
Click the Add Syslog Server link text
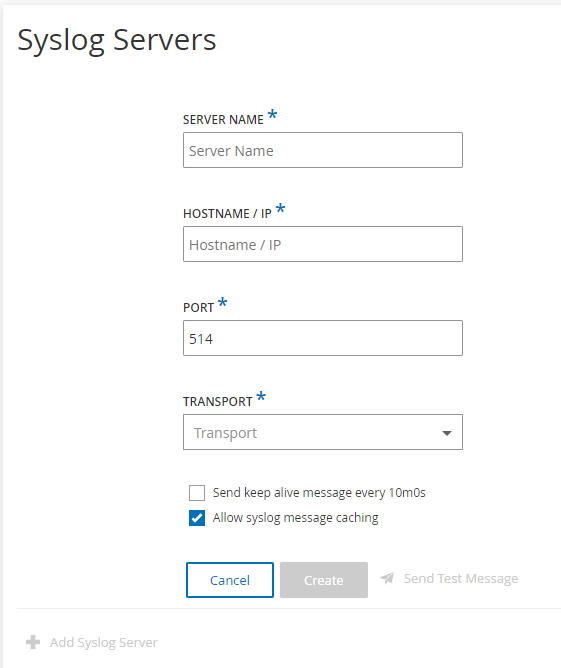[104, 642]
